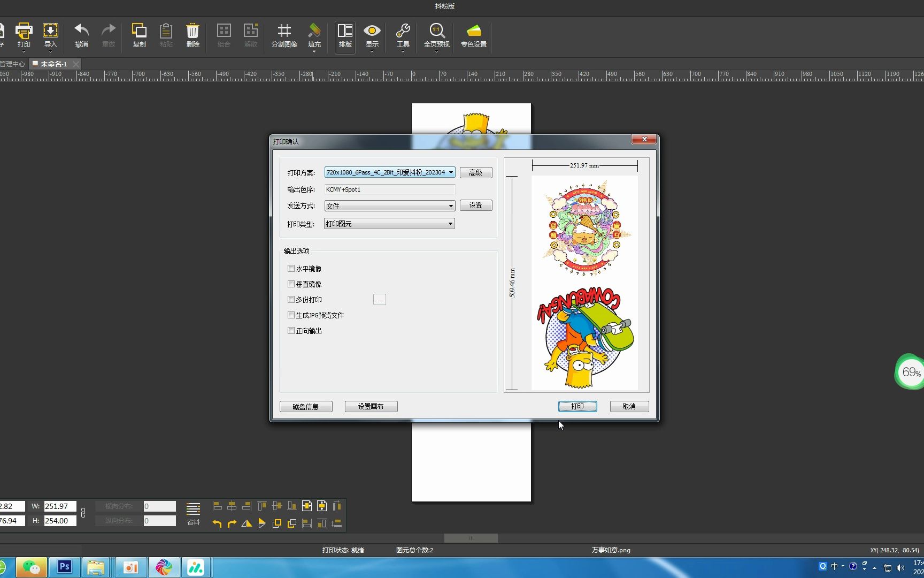Click the ellipsis button next to 多份打印
Viewport: 924px width, 578px height.
coord(380,300)
